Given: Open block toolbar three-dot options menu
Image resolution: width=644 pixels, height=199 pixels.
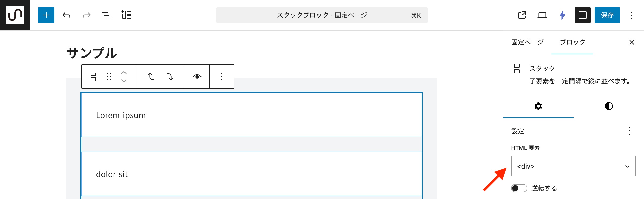Looking at the screenshot, I should [x=222, y=77].
